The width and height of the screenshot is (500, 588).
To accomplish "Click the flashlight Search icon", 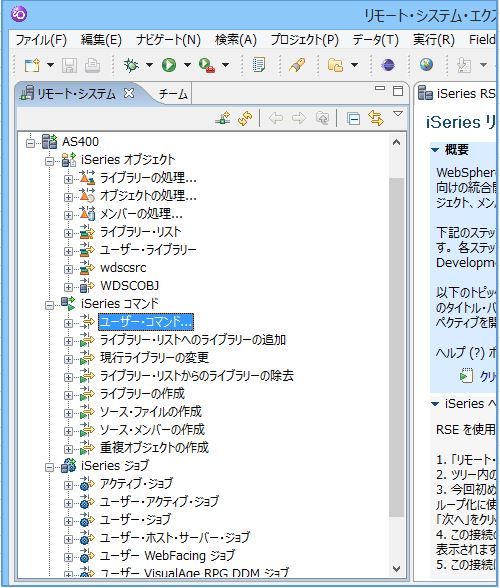I will pos(297,65).
